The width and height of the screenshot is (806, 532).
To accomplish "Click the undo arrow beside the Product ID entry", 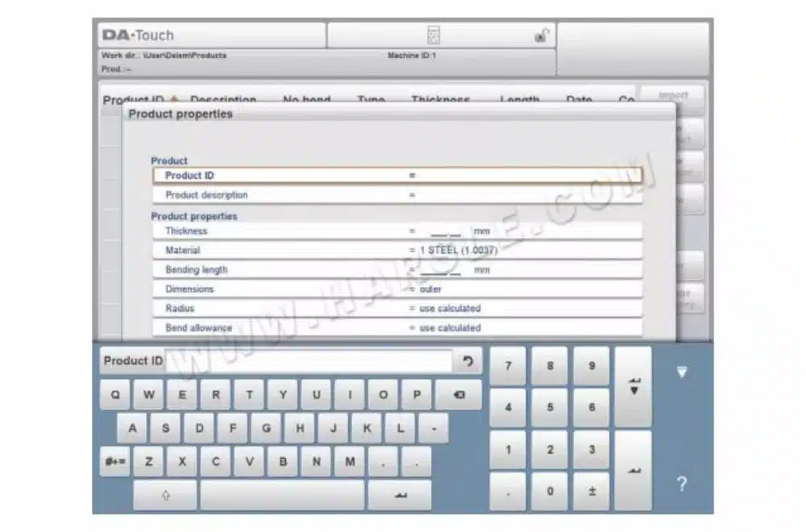I will coord(467,361).
